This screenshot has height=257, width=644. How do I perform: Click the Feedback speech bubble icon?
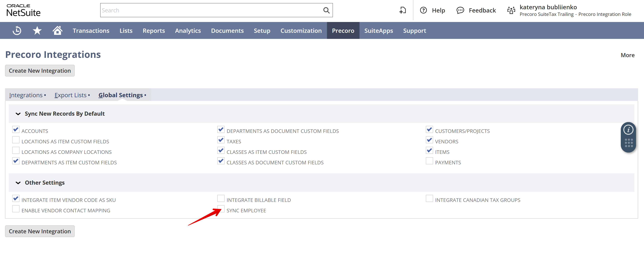pyautogui.click(x=460, y=10)
